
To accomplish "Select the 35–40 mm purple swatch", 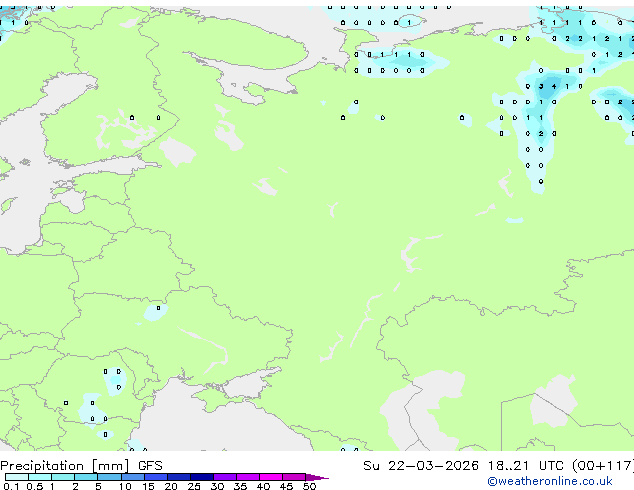I will pos(248,477).
